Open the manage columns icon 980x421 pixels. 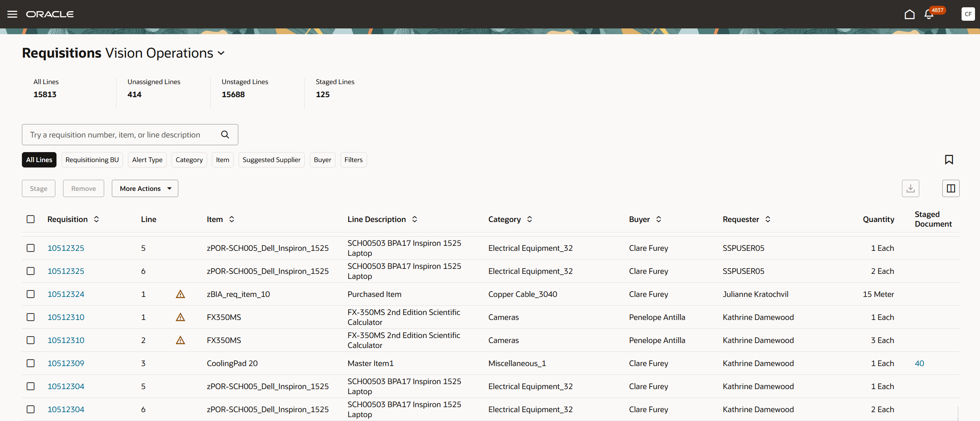(951, 189)
